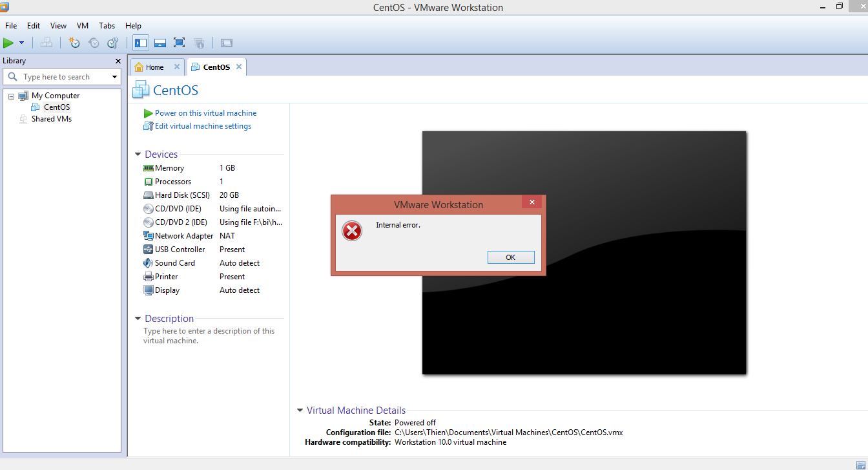Screen dimensions: 868x470
Task: Collapse the Devices section
Action: coord(138,155)
